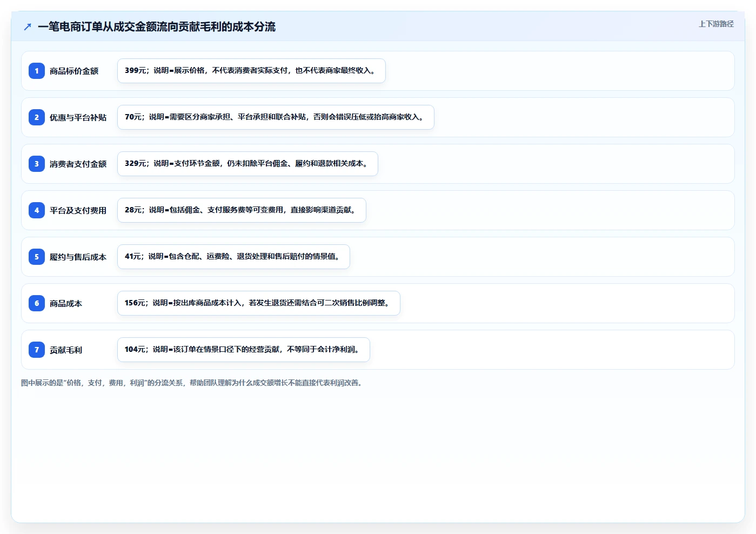Select the 履约与售后成本 label

coord(78,257)
